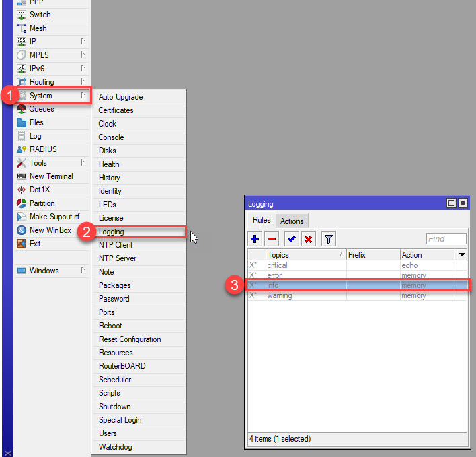Click the Find search field
The image size is (476, 457).
coord(446,238)
